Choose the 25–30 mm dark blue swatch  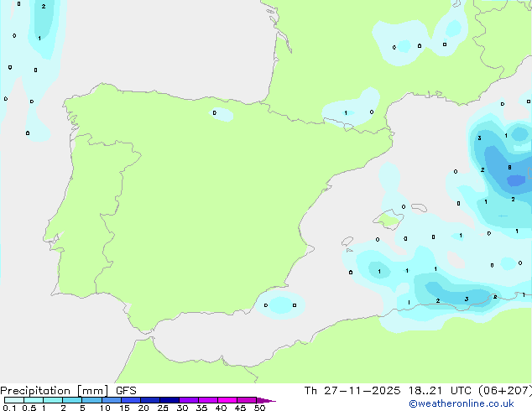click(x=170, y=400)
